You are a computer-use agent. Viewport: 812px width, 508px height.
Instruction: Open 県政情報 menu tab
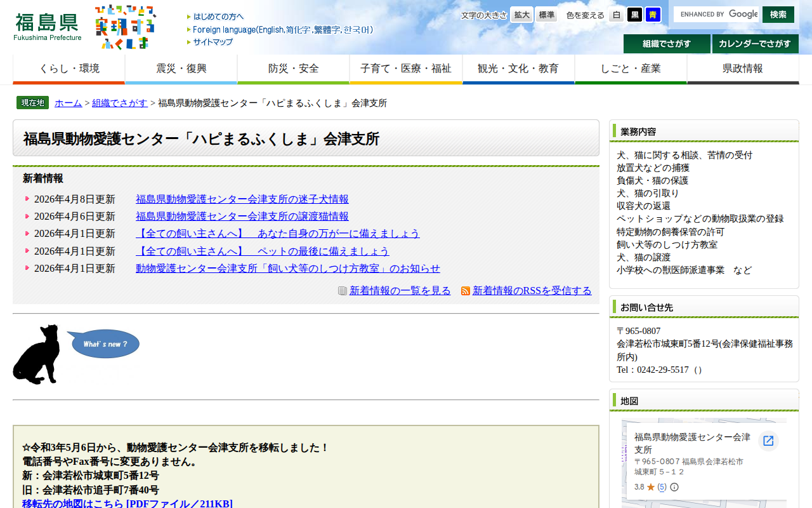click(x=743, y=69)
